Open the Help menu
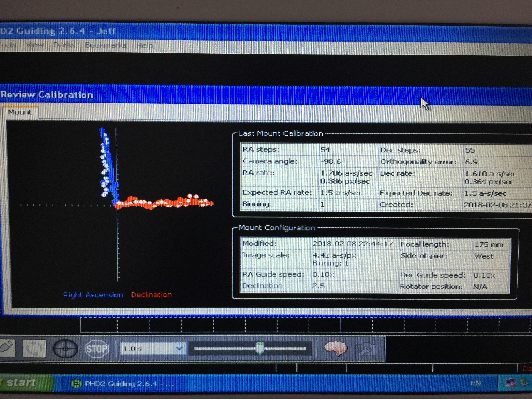This screenshot has width=532, height=399. 144,45
